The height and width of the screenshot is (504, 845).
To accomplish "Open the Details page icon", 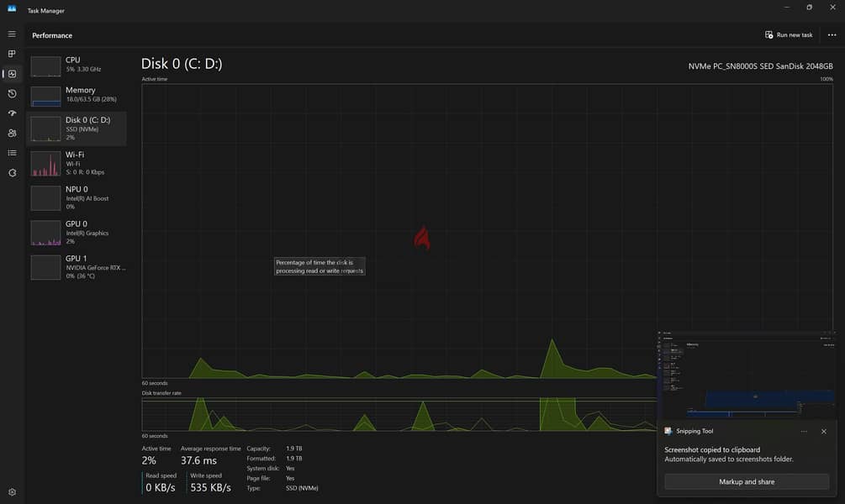I will pyautogui.click(x=12, y=153).
